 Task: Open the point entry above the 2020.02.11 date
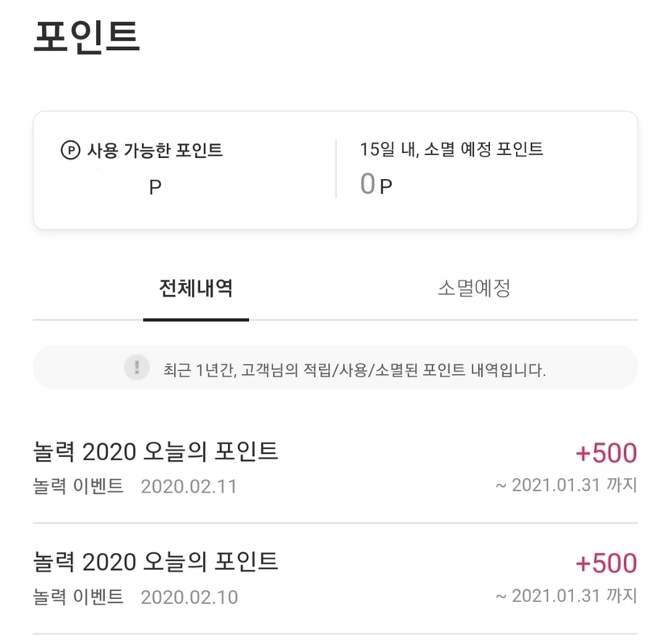coord(156,451)
